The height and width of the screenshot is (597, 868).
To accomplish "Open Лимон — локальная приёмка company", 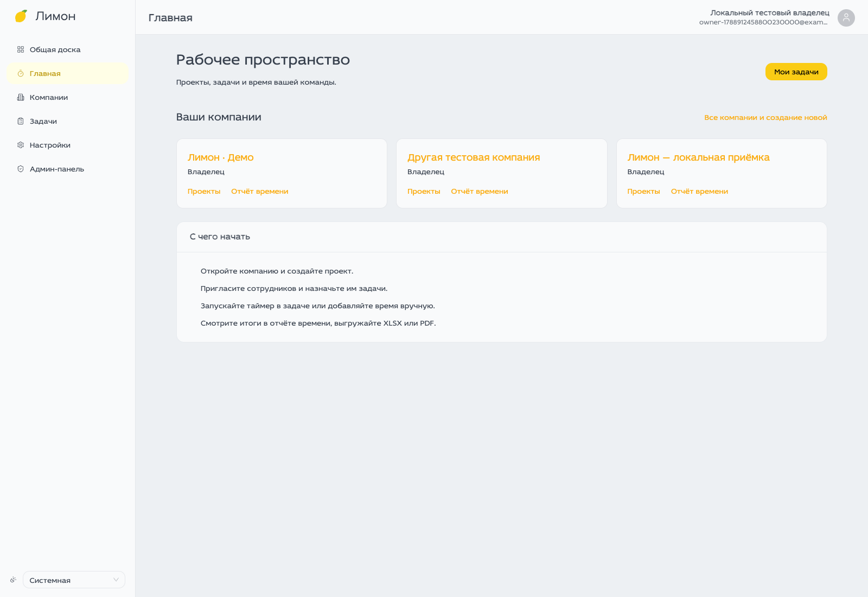I will (698, 157).
